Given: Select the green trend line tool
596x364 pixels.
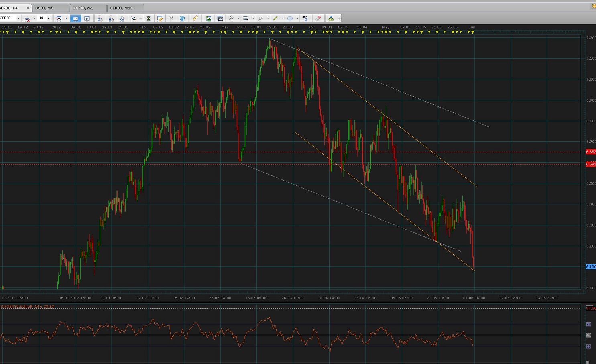Looking at the screenshot, I should tap(275, 18).
